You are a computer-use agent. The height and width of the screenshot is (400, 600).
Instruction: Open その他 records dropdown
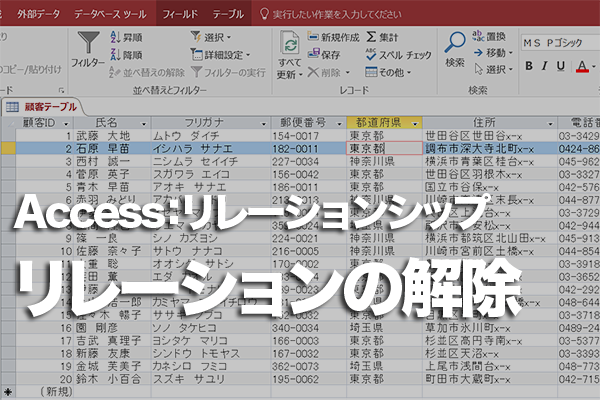pyautogui.click(x=388, y=72)
